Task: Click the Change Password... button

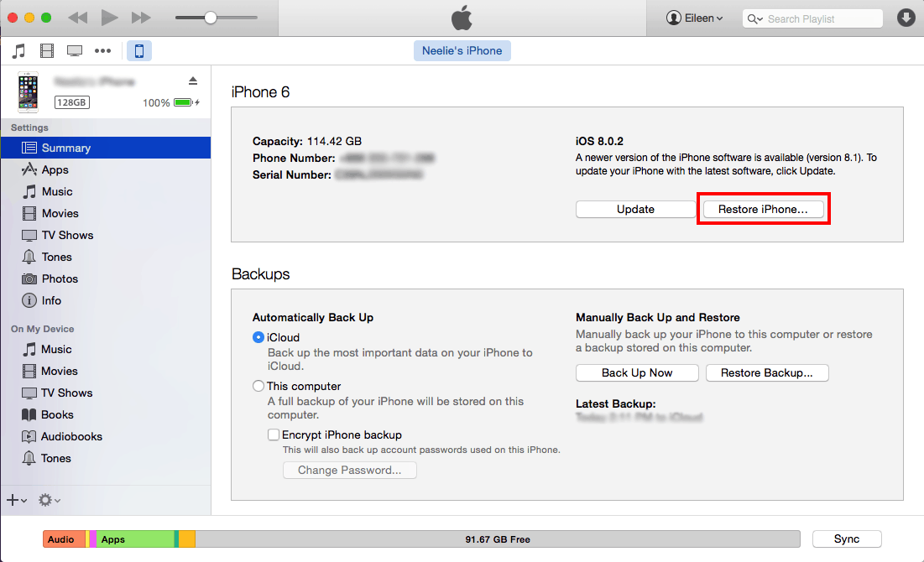Action: (349, 470)
